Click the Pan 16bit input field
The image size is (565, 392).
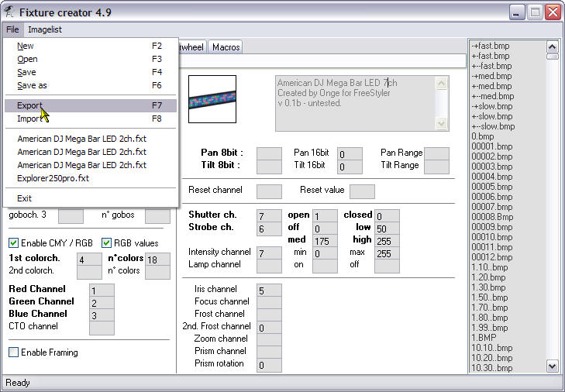point(350,154)
